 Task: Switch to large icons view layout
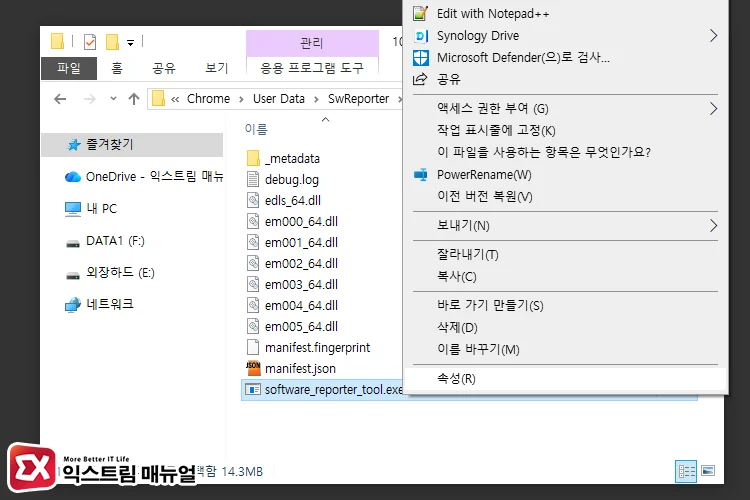pyautogui.click(x=708, y=471)
